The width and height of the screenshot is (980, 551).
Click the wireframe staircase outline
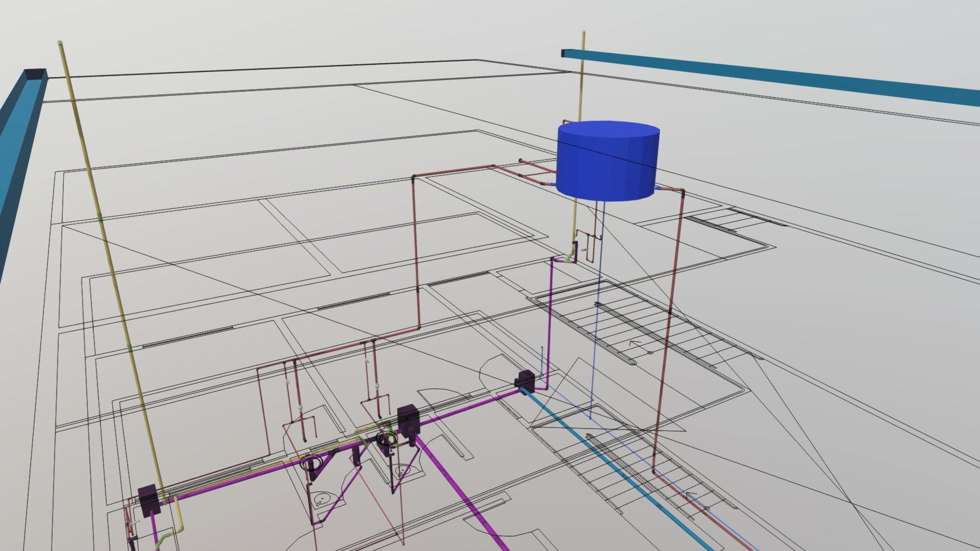click(x=638, y=327)
